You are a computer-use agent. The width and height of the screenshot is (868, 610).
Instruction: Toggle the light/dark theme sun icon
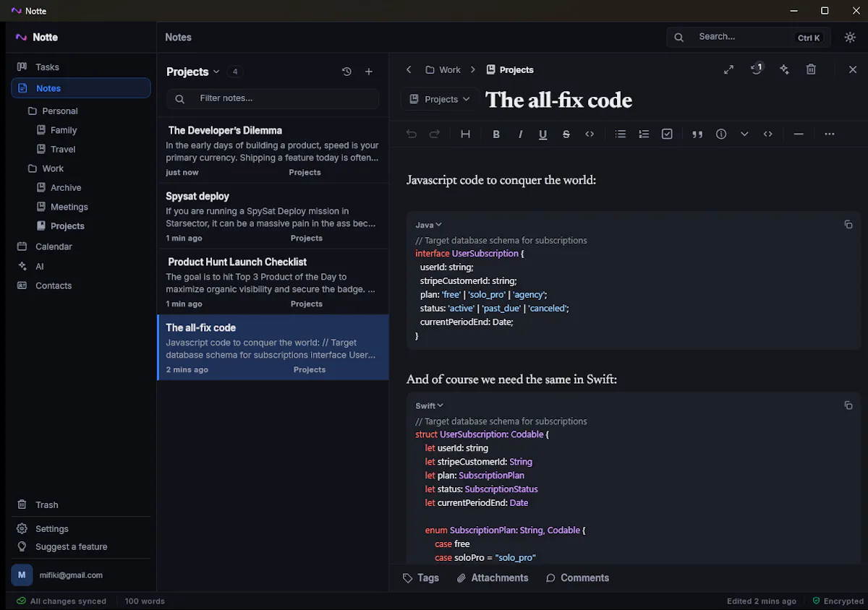pyautogui.click(x=850, y=38)
